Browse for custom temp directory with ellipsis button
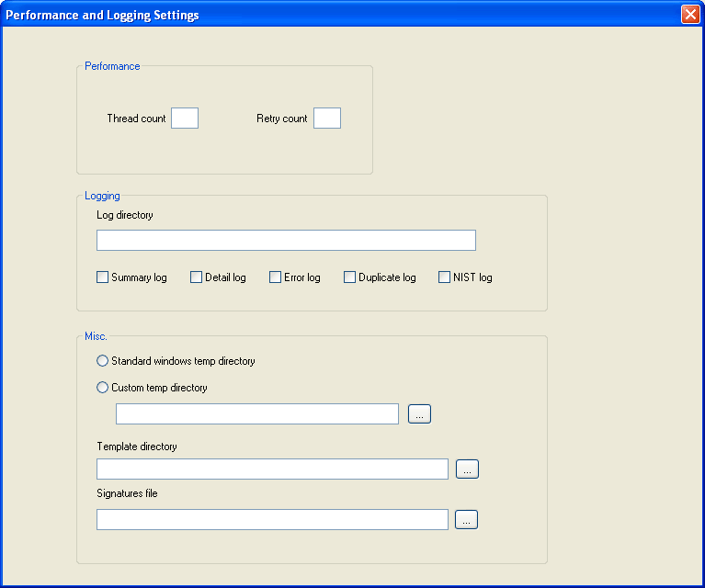 (419, 413)
